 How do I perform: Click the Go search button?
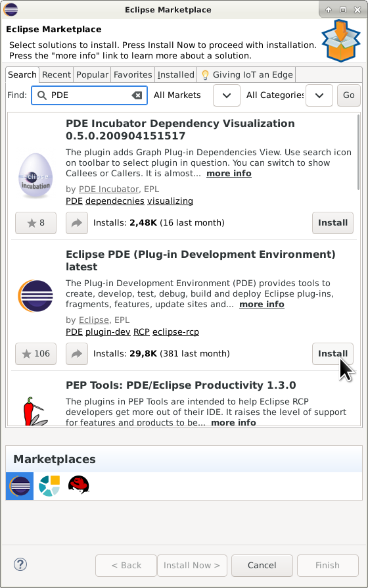348,95
